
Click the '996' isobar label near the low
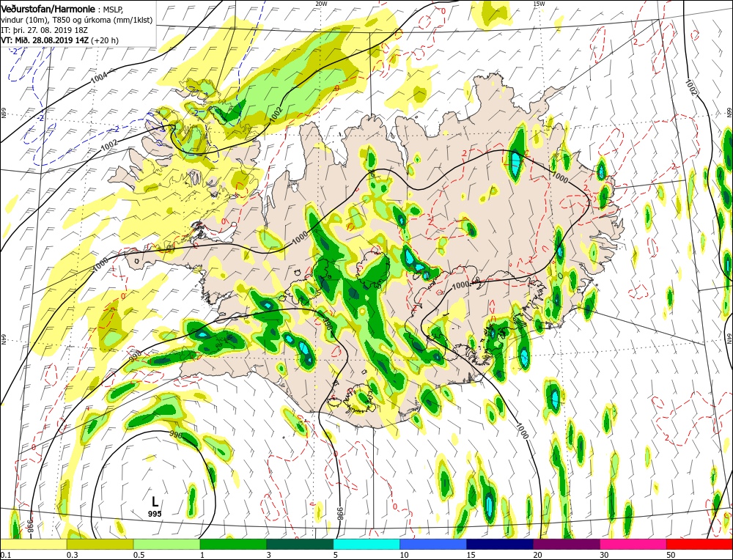coord(175,435)
